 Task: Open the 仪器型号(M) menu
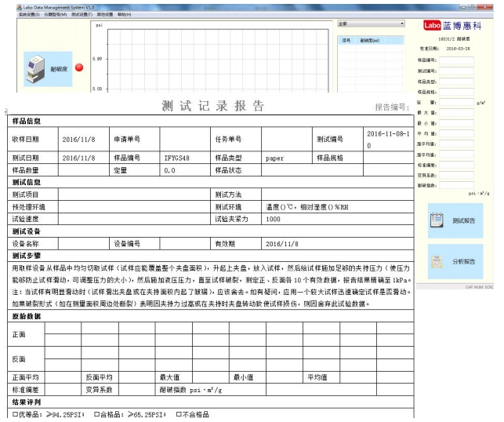click(x=56, y=14)
